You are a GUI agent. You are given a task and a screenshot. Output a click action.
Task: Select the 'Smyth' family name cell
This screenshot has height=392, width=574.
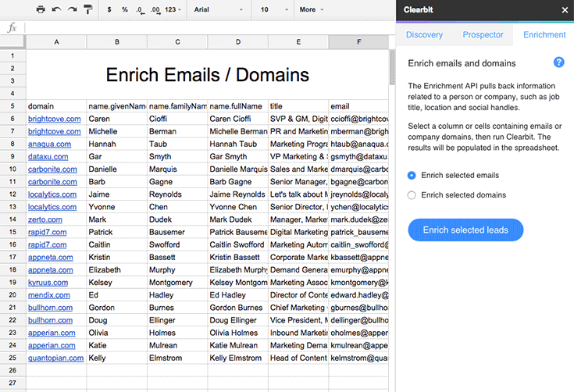click(x=177, y=157)
